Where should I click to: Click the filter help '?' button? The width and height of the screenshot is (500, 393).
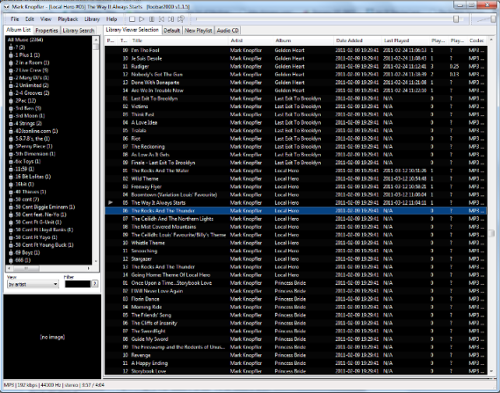95,284
